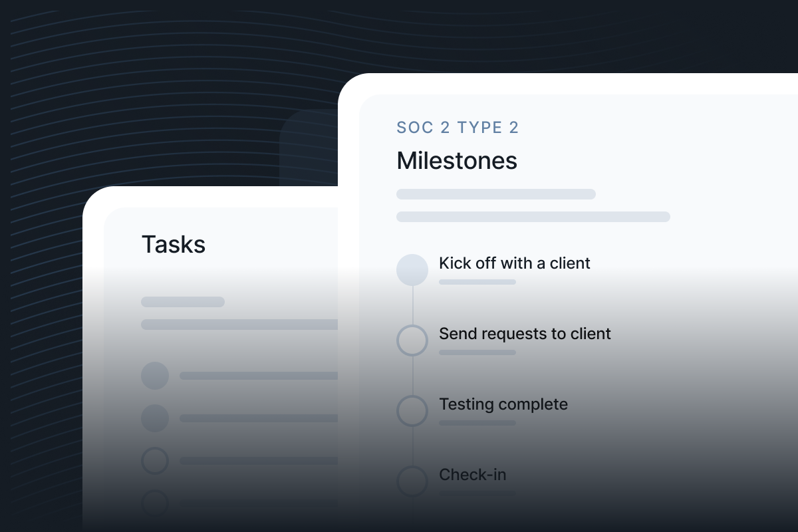Click the bar beside the first filled task circle

click(259, 376)
